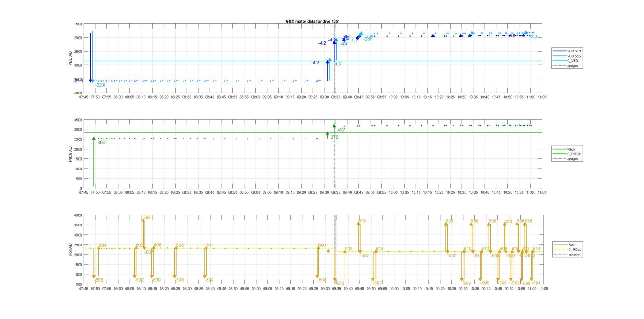Click the "Roll AD" y-axis label
This screenshot has width=644, height=319.
[71, 249]
